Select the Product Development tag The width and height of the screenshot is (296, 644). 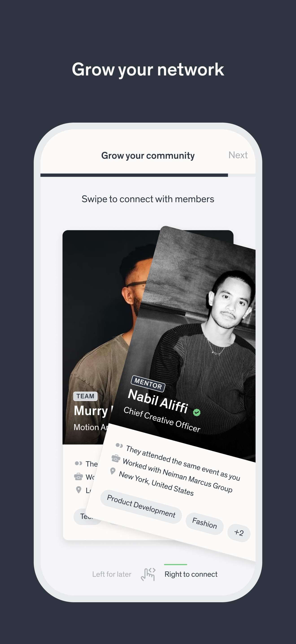(x=141, y=507)
